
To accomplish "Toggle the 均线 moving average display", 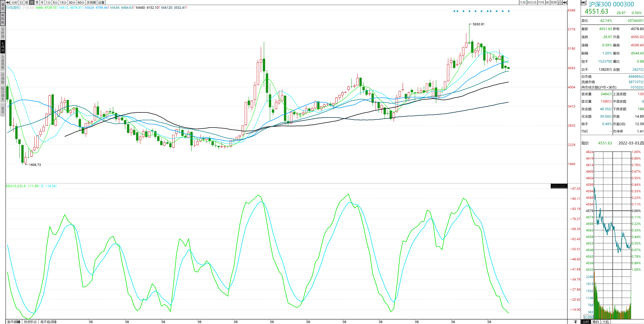I will [541, 3].
